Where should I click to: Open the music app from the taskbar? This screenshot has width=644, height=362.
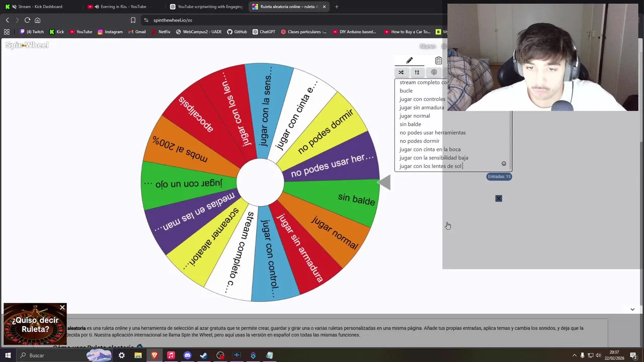pyautogui.click(x=171, y=355)
